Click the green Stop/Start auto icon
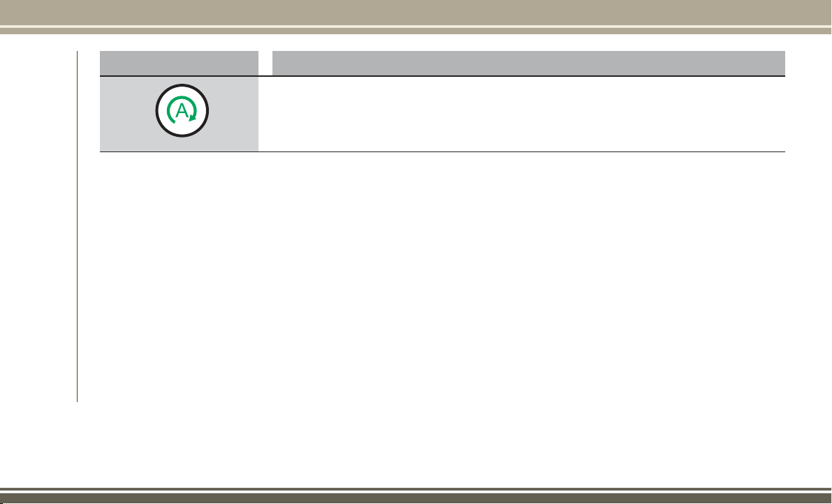832x504 pixels. (x=182, y=111)
